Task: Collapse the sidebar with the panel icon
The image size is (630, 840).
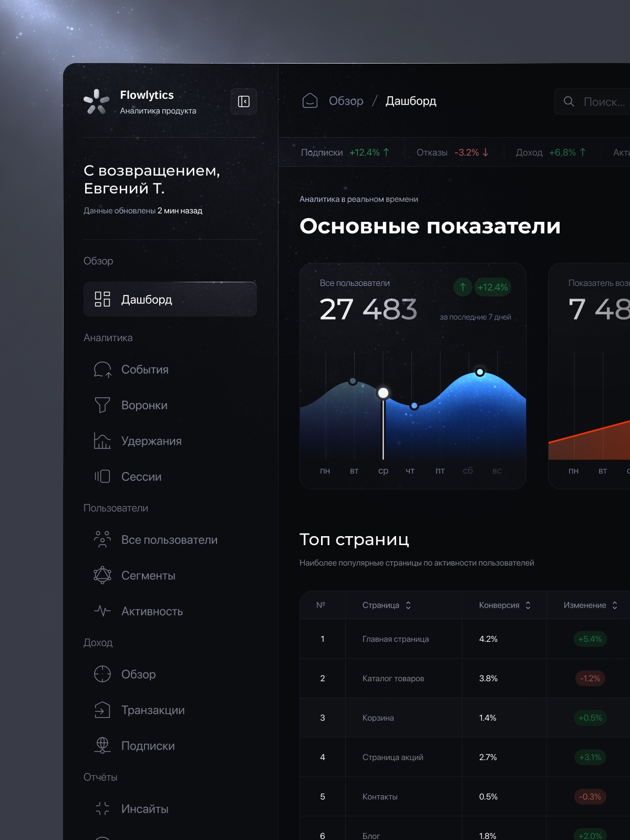Action: coord(244,101)
